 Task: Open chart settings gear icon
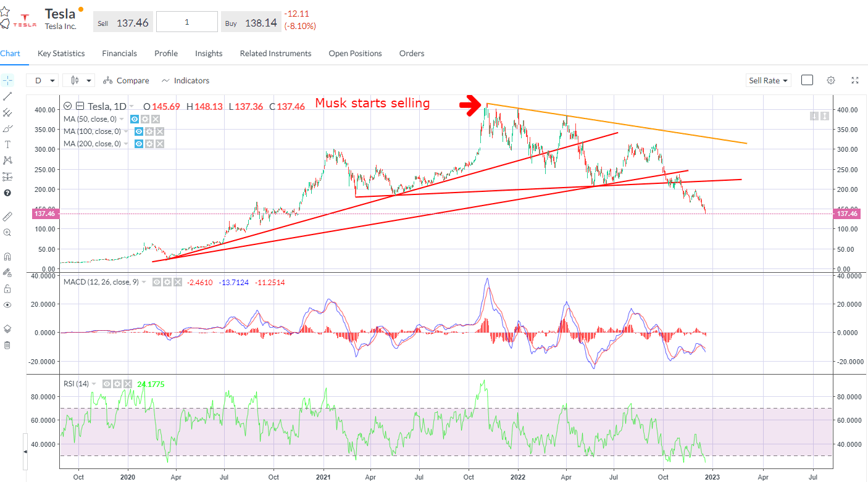[x=831, y=80]
